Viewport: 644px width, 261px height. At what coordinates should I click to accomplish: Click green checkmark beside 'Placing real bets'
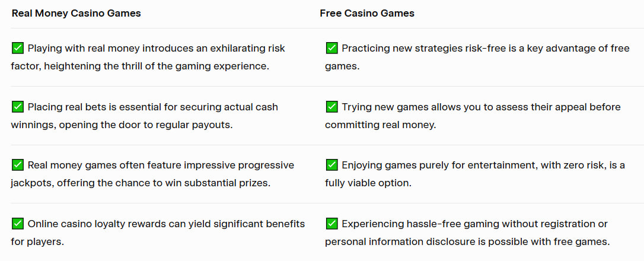[x=18, y=107]
